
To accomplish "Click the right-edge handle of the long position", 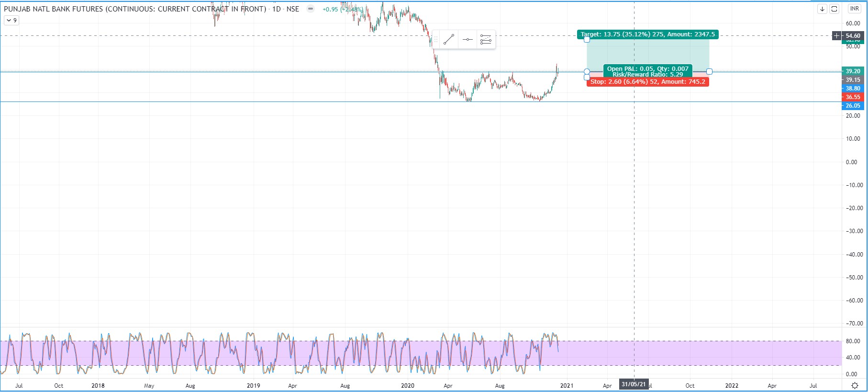I will [x=709, y=71].
